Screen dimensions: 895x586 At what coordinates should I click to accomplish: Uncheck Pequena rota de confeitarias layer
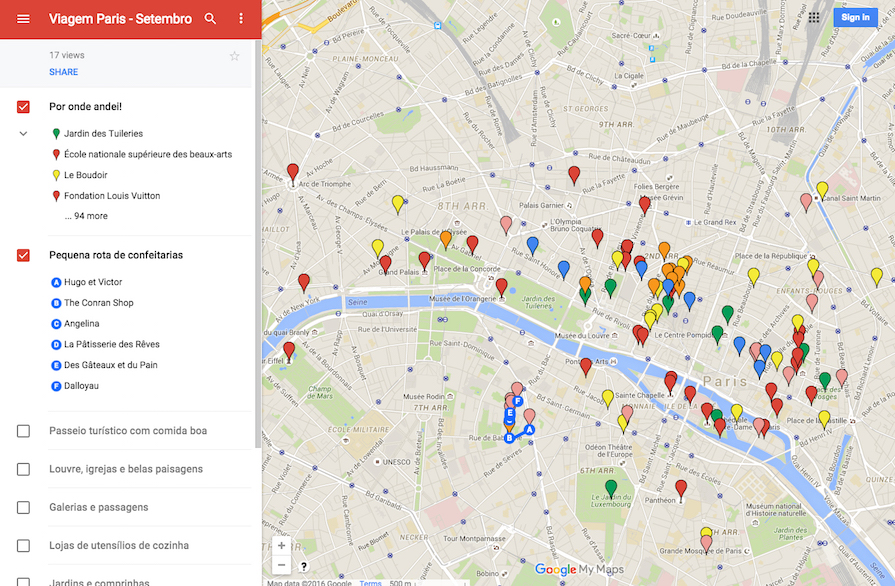(23, 255)
